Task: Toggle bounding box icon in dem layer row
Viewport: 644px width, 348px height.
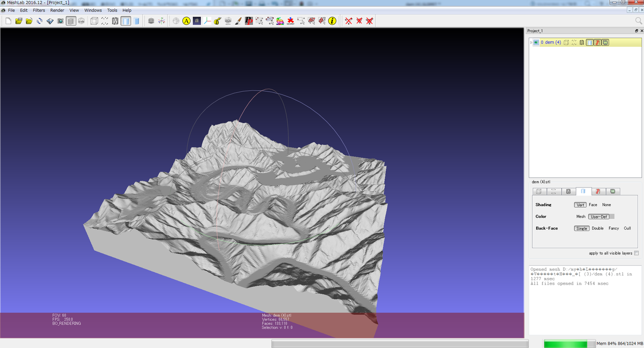Action: click(x=566, y=42)
